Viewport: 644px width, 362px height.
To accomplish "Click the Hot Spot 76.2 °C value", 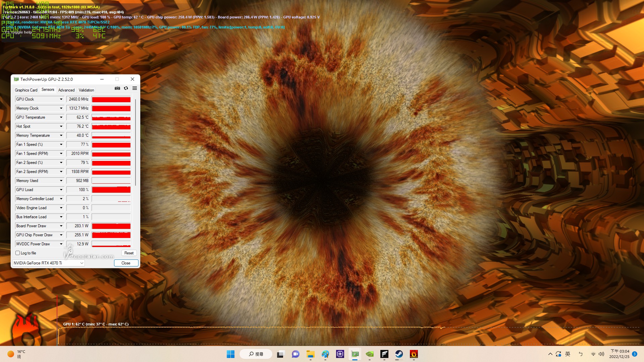I will [78, 126].
